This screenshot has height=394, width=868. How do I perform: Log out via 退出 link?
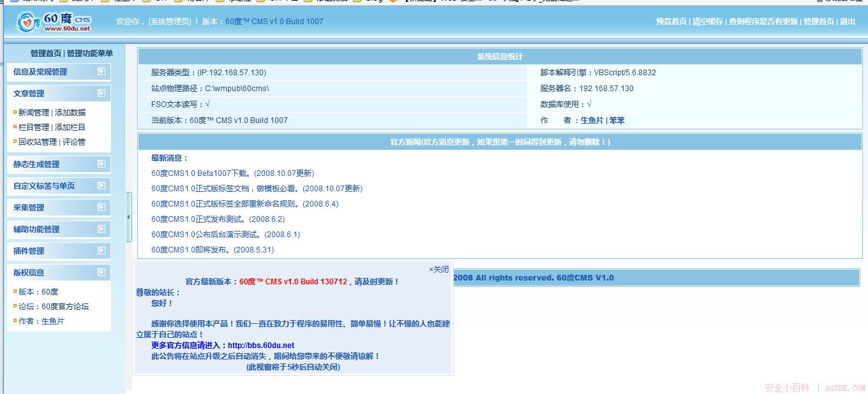pos(848,22)
